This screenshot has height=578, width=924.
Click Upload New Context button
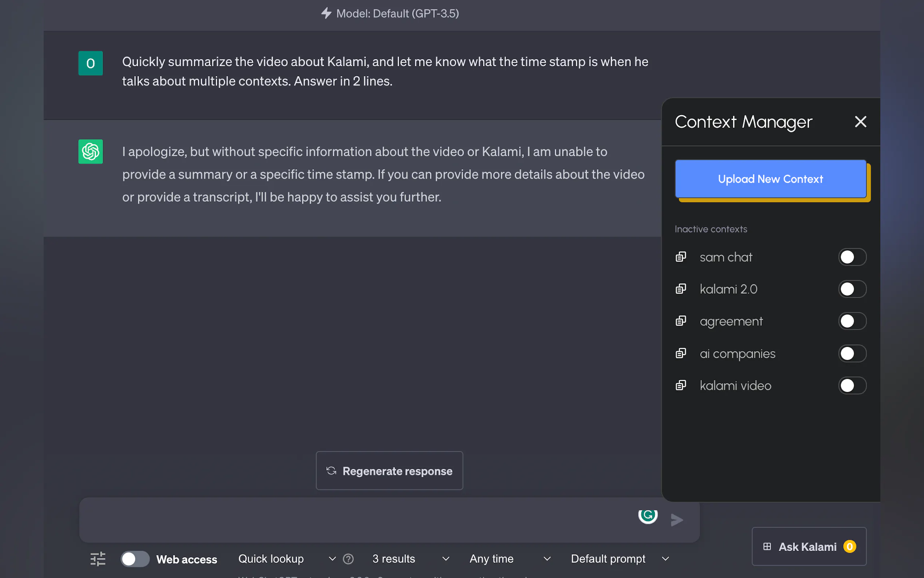pyautogui.click(x=770, y=179)
